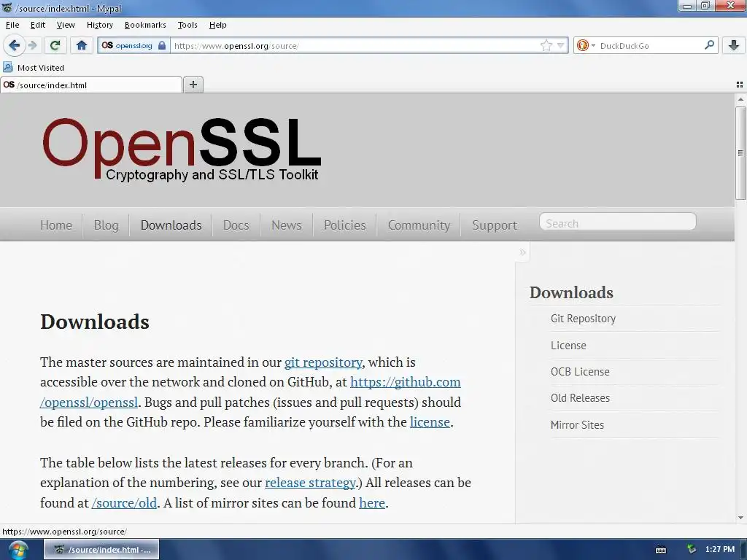
Task: Open the URL history dropdown arrow
Action: pyautogui.click(x=561, y=46)
